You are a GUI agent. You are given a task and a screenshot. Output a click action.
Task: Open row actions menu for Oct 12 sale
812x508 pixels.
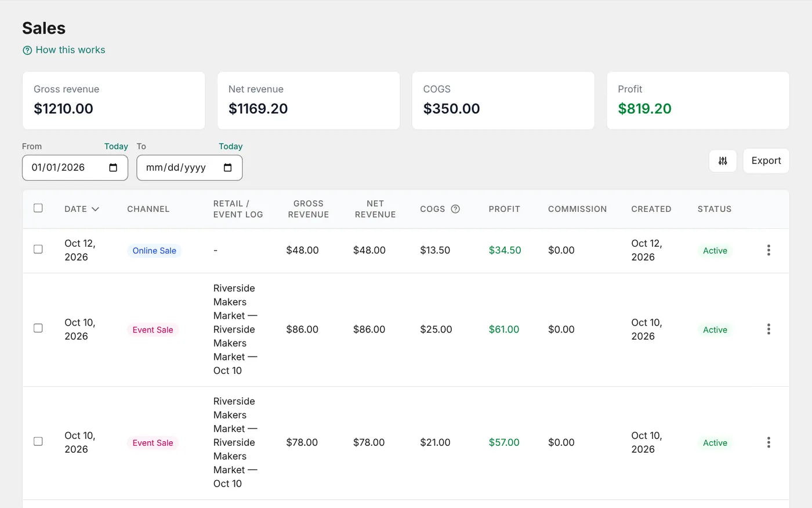(x=768, y=250)
